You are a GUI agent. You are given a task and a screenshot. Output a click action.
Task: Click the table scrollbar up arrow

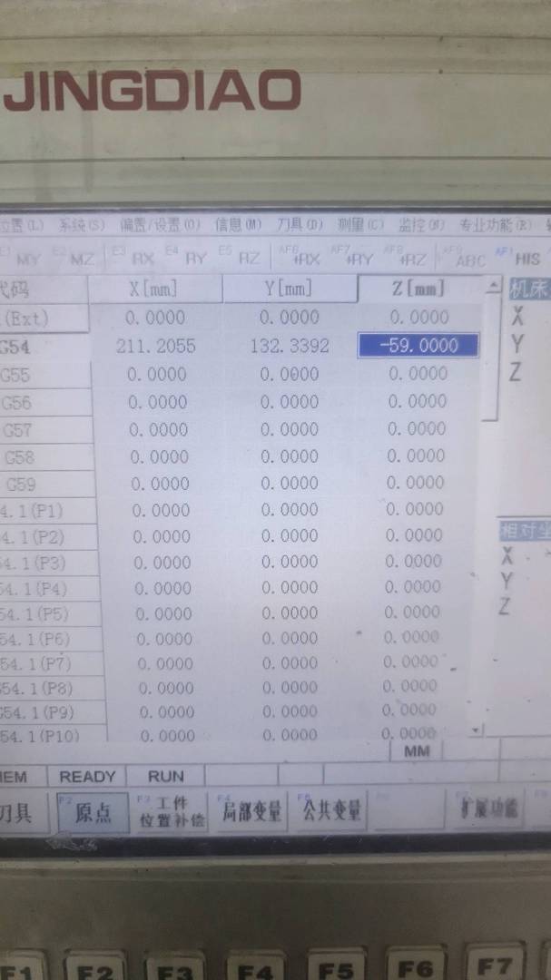coord(493,285)
